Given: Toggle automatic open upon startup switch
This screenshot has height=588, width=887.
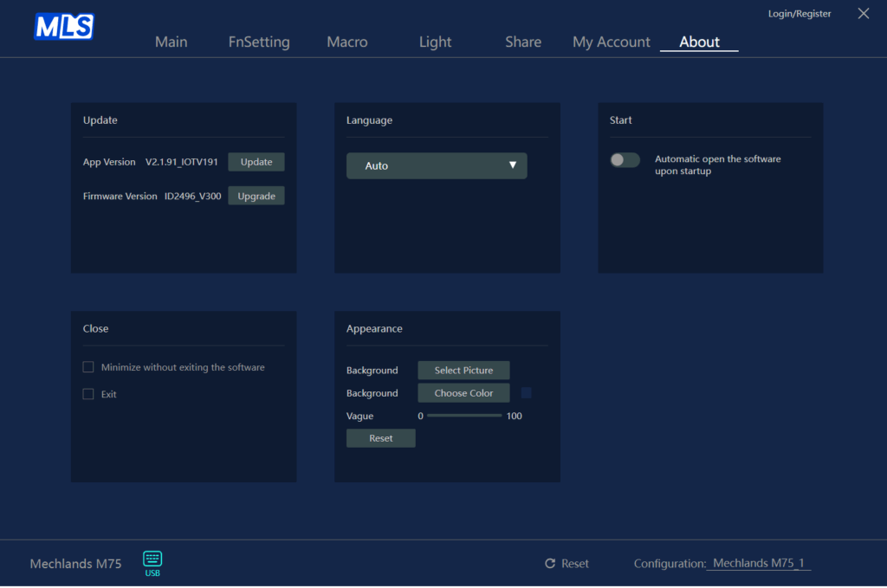Looking at the screenshot, I should (x=625, y=160).
